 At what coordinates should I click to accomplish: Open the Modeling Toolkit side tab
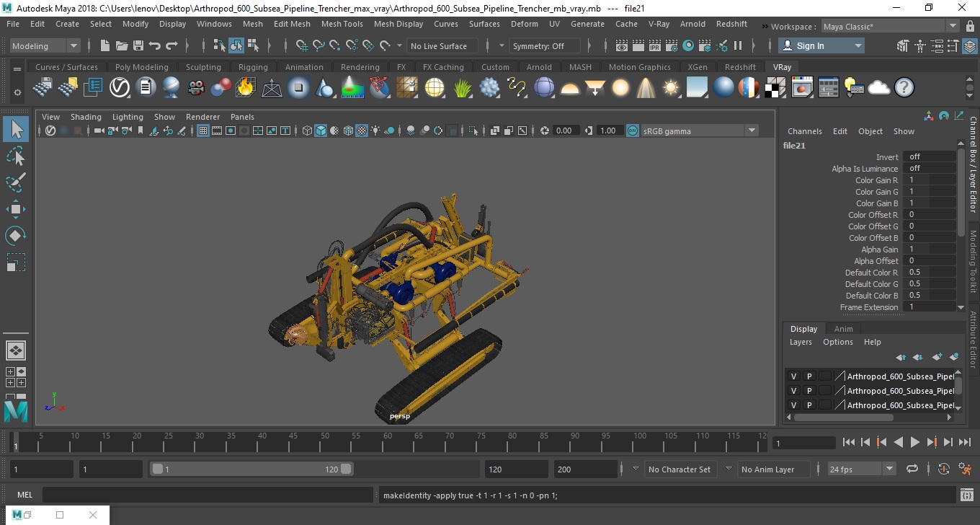click(973, 260)
